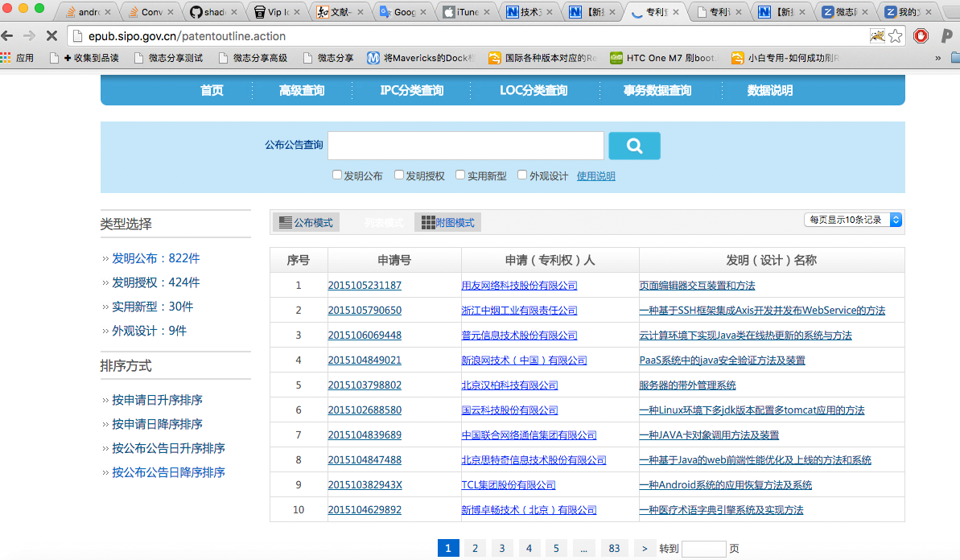The width and height of the screenshot is (960, 560).
Task: Sort by 按公布公告日降序排序
Action: pos(168,472)
